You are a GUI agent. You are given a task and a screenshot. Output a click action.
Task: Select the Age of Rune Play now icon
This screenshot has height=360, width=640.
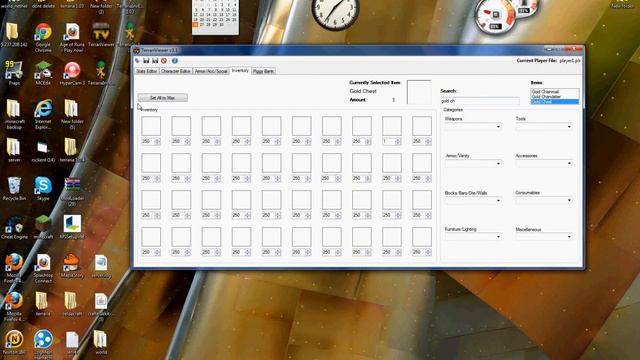pyautogui.click(x=72, y=38)
